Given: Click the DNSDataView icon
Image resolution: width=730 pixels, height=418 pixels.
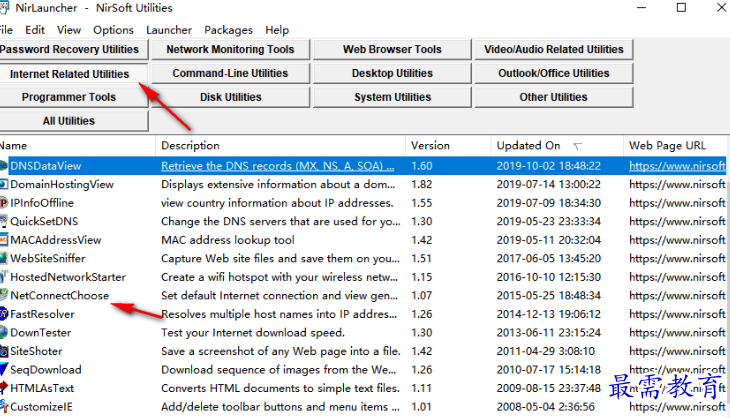Looking at the screenshot, I should (4, 166).
